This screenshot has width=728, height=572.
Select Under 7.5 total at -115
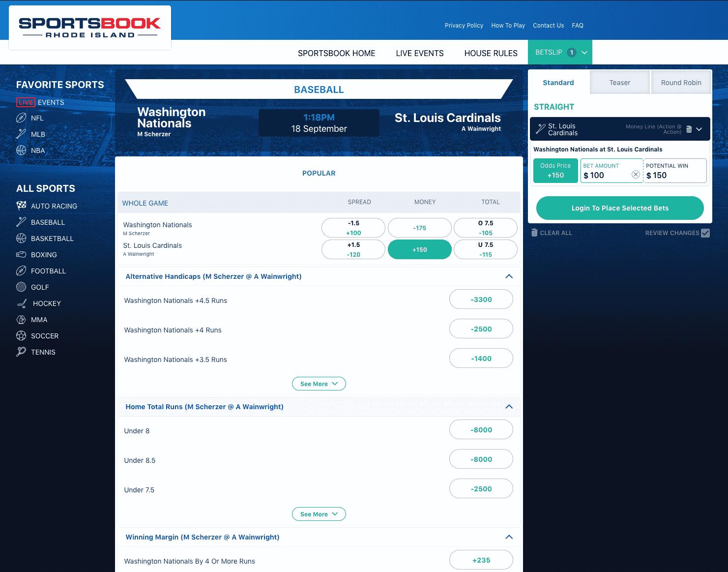click(x=486, y=249)
